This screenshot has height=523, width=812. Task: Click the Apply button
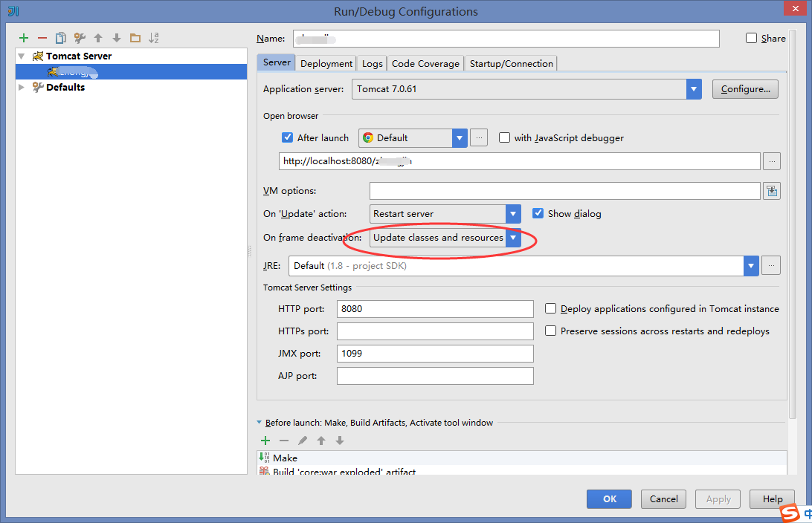pyautogui.click(x=718, y=498)
